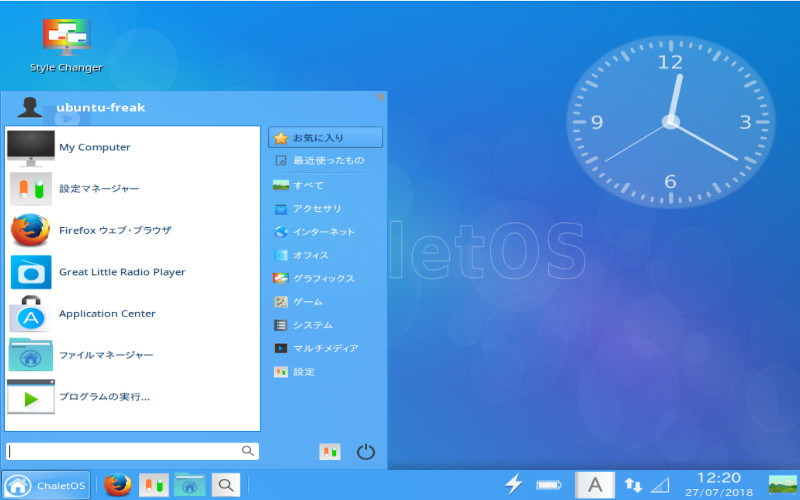Open settings icon beside power button
The width and height of the screenshot is (800, 500).
coord(330,452)
